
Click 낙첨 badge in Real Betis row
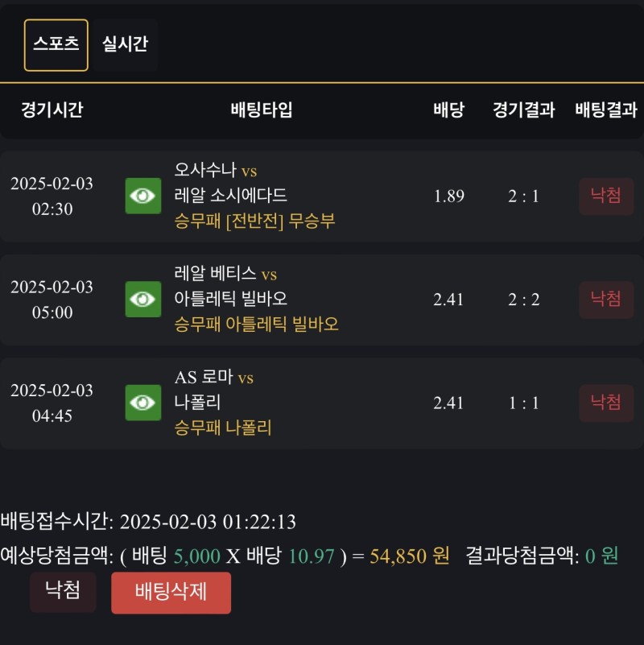(x=606, y=300)
